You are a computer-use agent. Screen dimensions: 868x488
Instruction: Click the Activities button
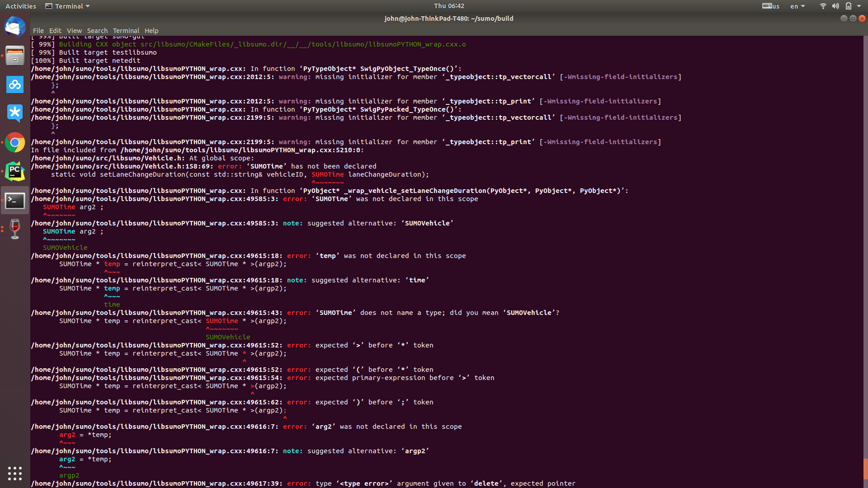20,6
